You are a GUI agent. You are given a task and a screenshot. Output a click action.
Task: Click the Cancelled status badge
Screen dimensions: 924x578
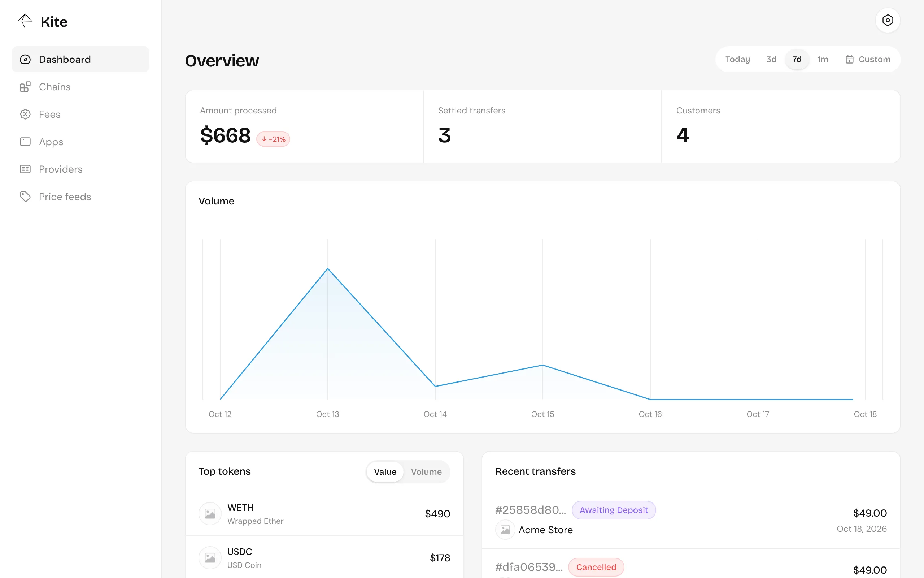[596, 567]
